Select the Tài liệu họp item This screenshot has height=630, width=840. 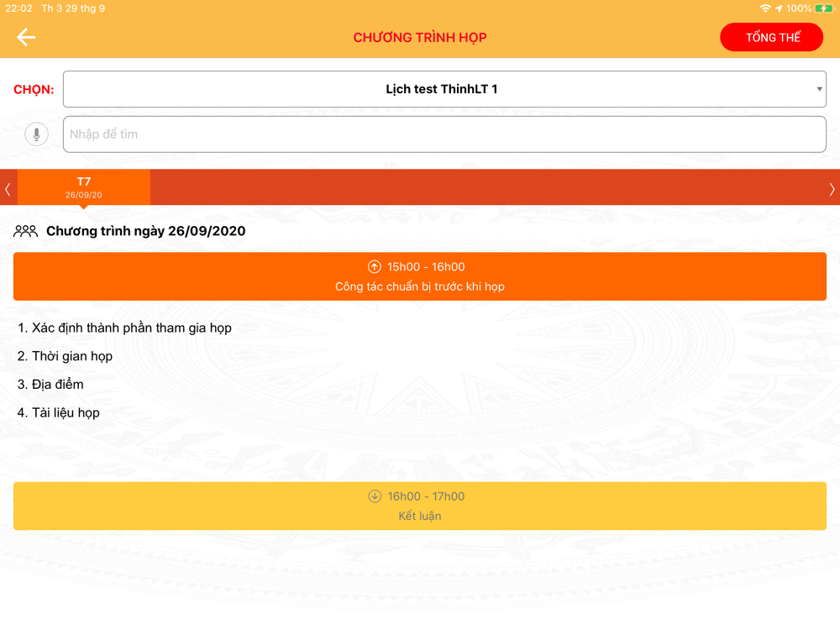59,412
